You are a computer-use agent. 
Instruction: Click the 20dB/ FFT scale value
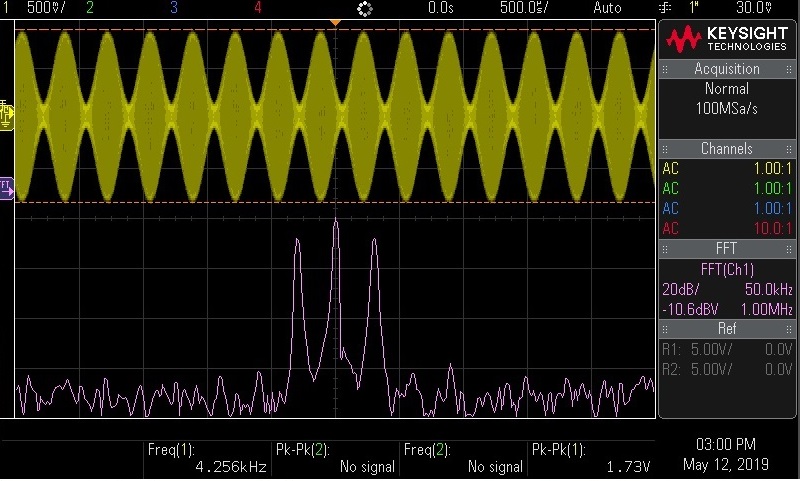click(681, 289)
